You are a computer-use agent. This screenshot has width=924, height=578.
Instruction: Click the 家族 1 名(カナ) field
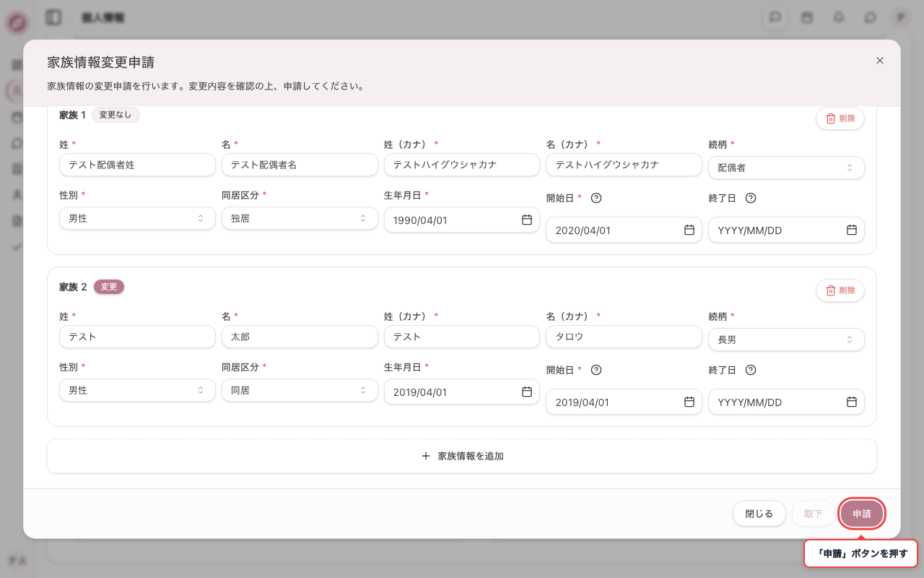[x=624, y=165]
